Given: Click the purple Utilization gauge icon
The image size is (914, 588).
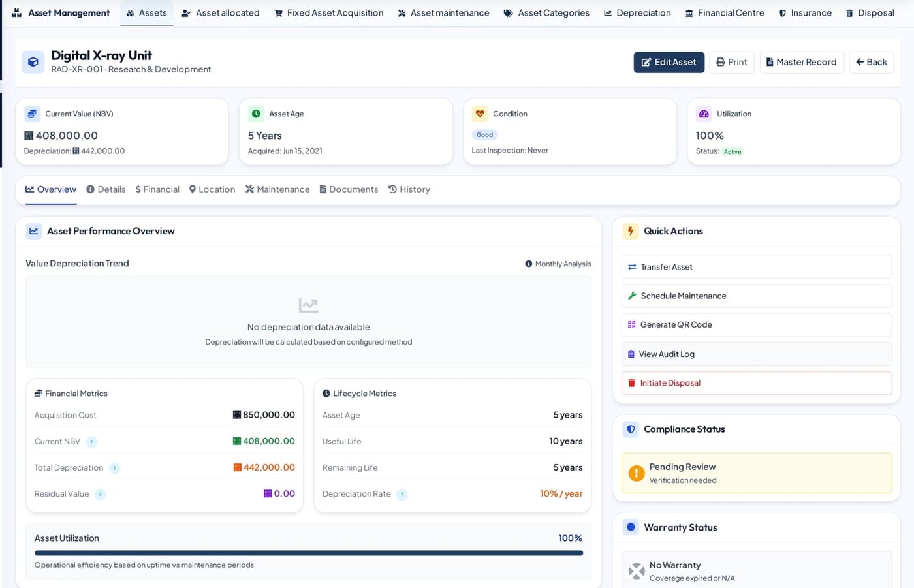Looking at the screenshot, I should [x=704, y=114].
